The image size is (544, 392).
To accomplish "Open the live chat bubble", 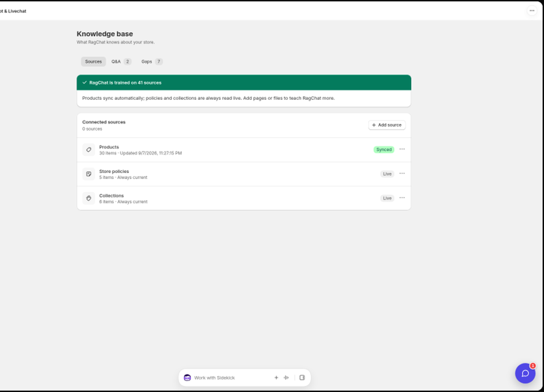I will coord(525,373).
